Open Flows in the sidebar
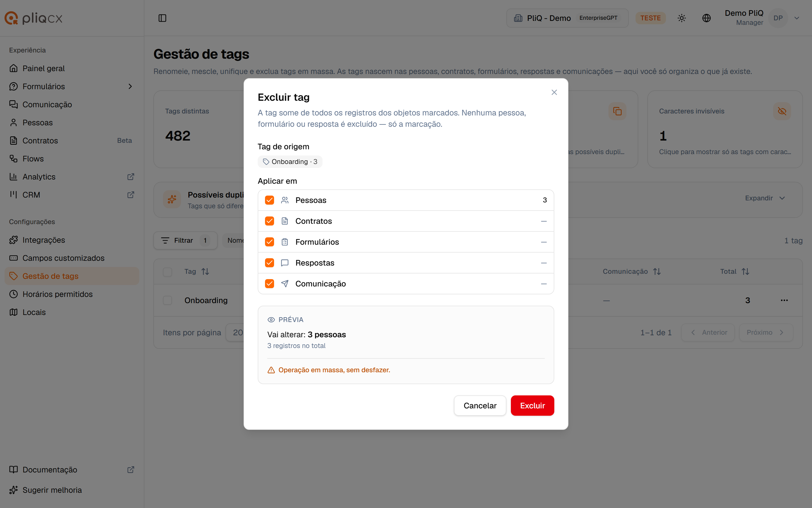 71,159
